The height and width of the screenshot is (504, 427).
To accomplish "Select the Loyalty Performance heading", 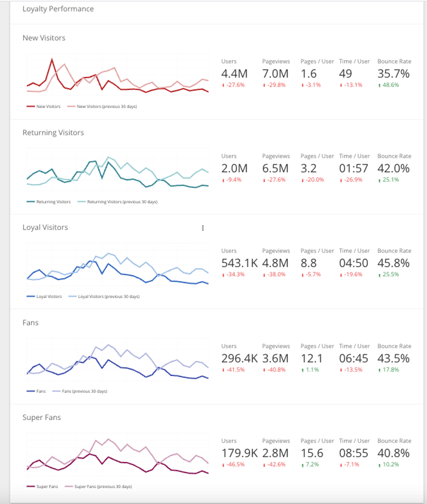I will (x=58, y=9).
